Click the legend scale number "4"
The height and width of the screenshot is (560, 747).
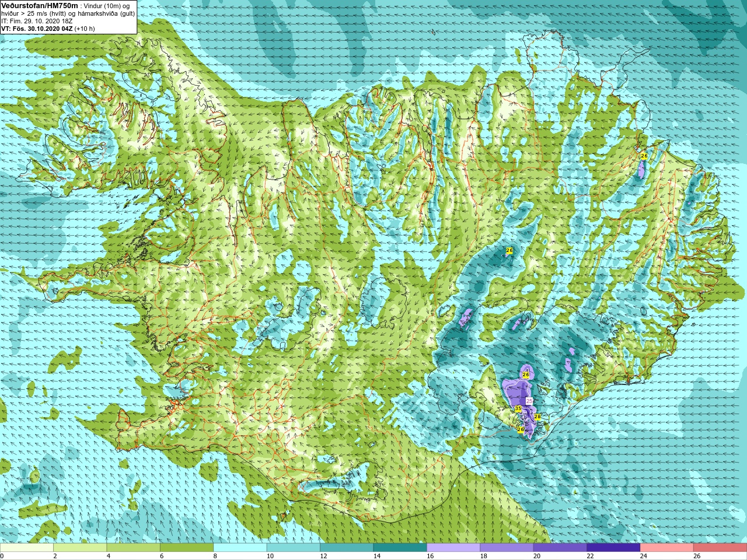[x=108, y=556]
